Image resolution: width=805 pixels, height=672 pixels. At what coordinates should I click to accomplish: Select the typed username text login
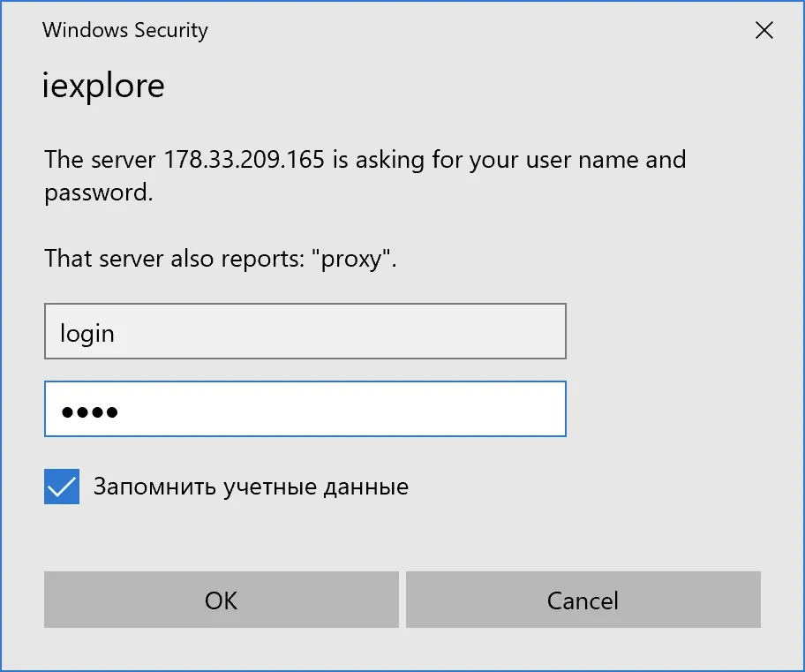click(86, 332)
